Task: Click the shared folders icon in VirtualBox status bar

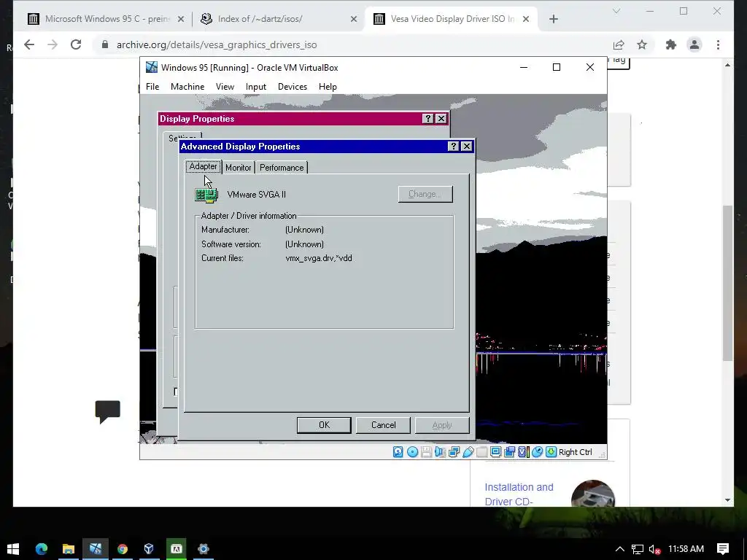Action: 481,452
